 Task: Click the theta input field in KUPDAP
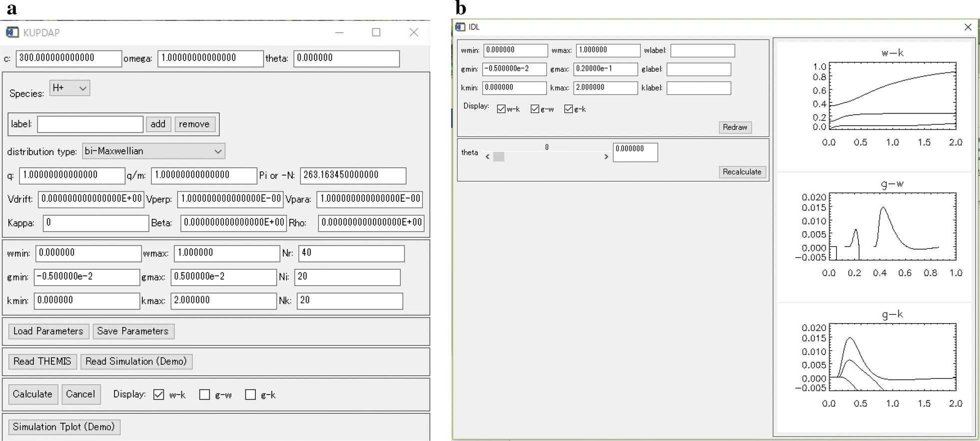click(346, 58)
